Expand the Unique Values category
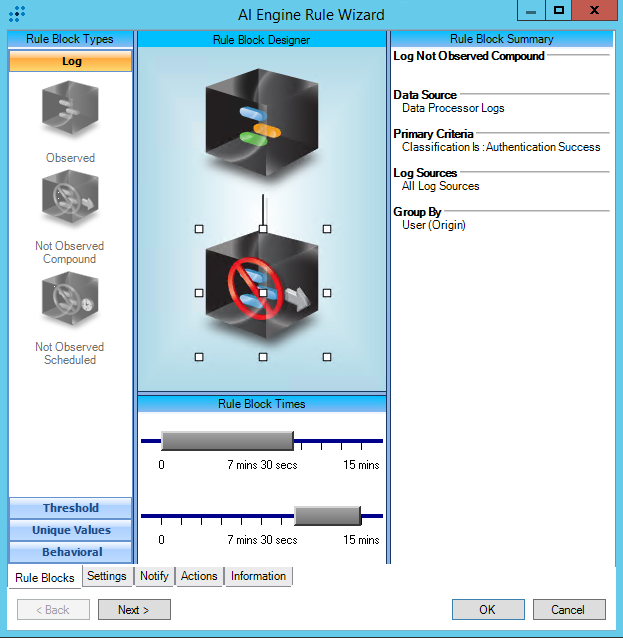 tap(71, 530)
